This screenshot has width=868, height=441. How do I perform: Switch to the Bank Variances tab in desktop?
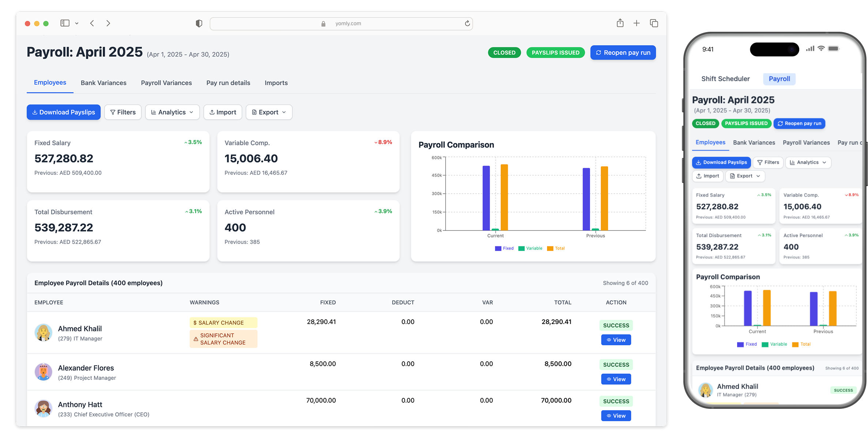tap(103, 83)
